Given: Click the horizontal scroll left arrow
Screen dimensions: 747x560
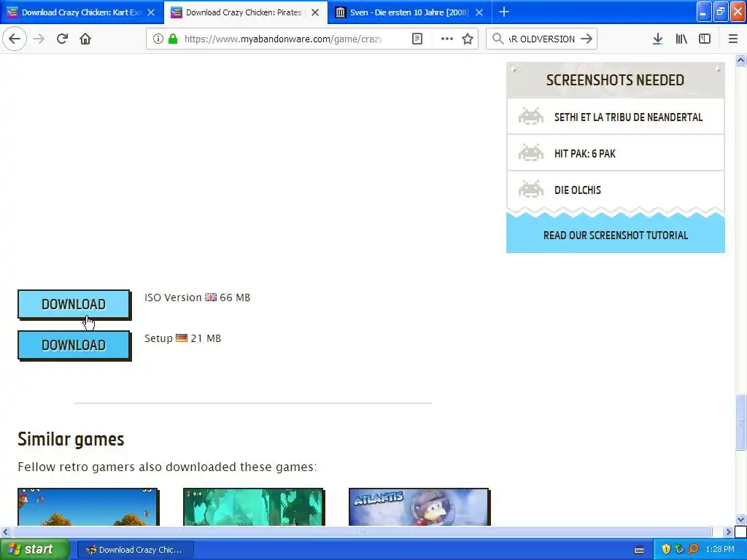Looking at the screenshot, I should (5, 532).
